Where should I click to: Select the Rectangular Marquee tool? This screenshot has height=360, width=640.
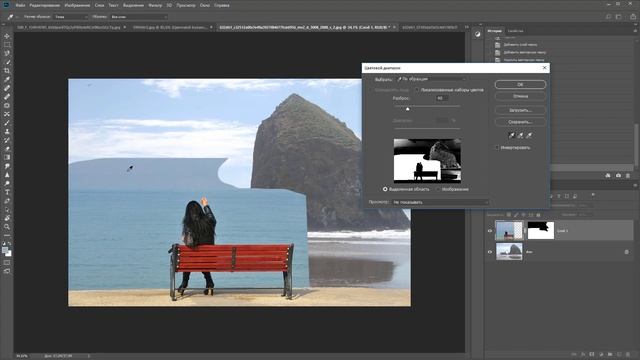click(x=7, y=44)
